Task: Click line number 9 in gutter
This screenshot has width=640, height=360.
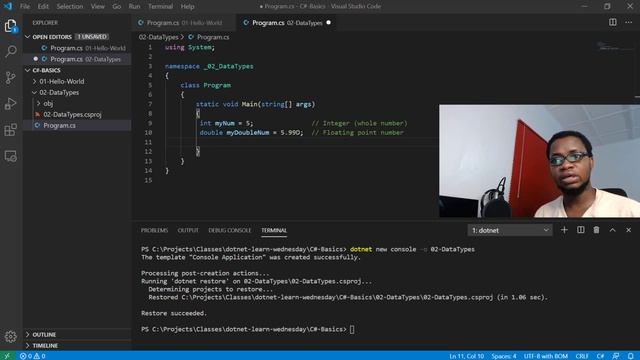Action: (150, 123)
